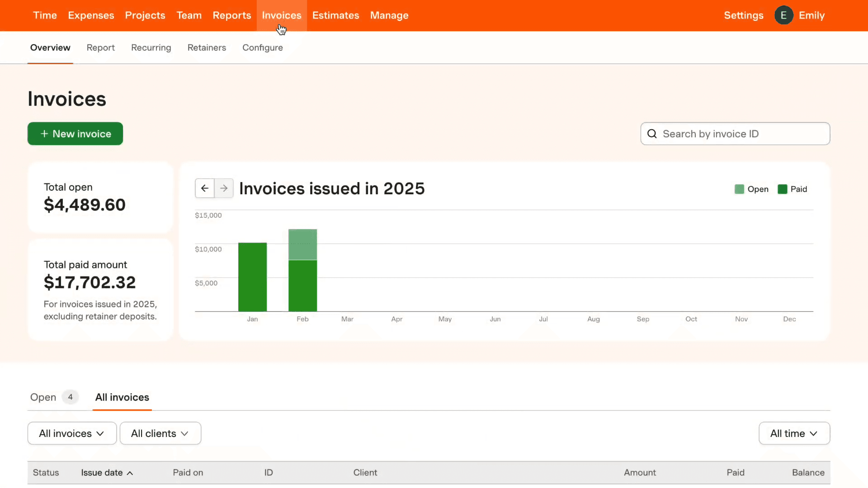This screenshot has width=868, height=488.
Task: Open the Invoices menu item
Action: point(282,15)
